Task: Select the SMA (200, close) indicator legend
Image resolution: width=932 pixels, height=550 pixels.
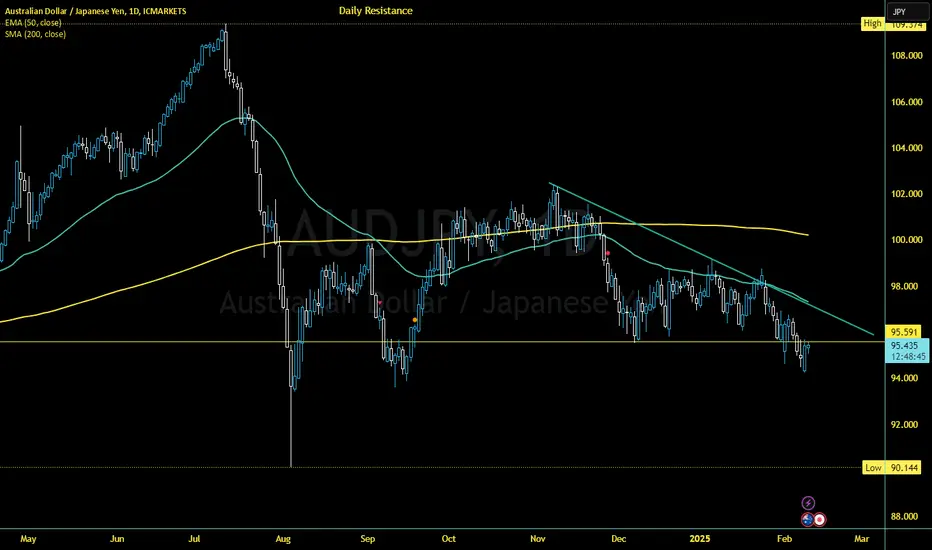Action: 35,34
